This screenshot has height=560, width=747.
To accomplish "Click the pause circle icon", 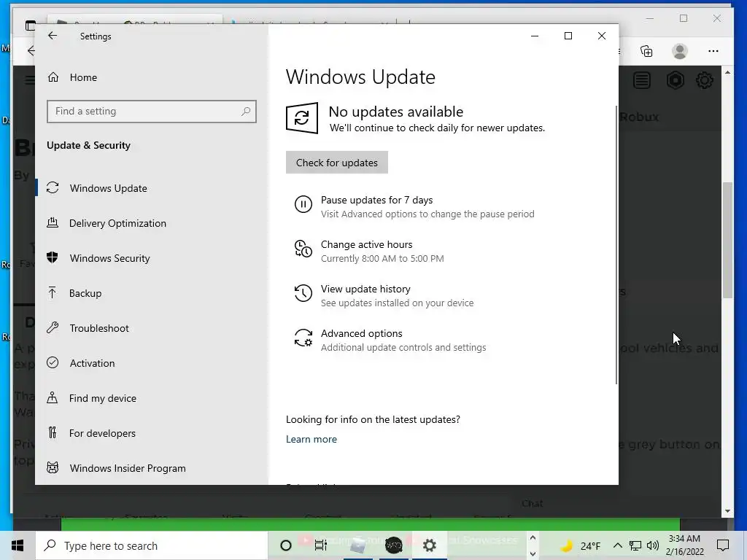I will 303,204.
